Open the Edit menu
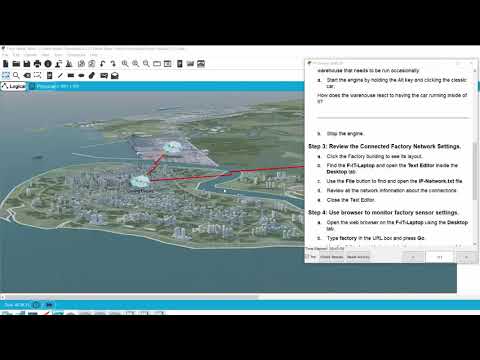The width and height of the screenshot is (480, 360). tap(16, 55)
